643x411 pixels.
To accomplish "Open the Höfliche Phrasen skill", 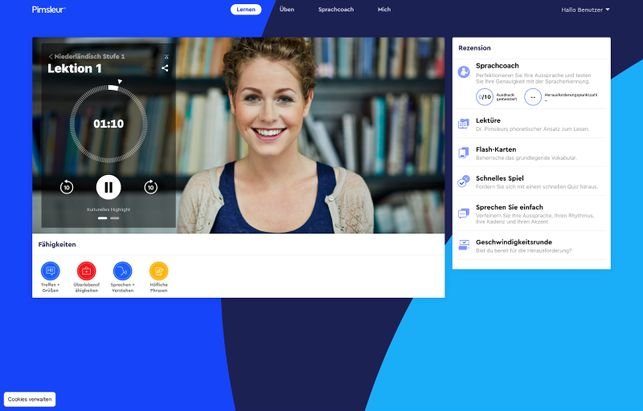I will pyautogui.click(x=158, y=270).
